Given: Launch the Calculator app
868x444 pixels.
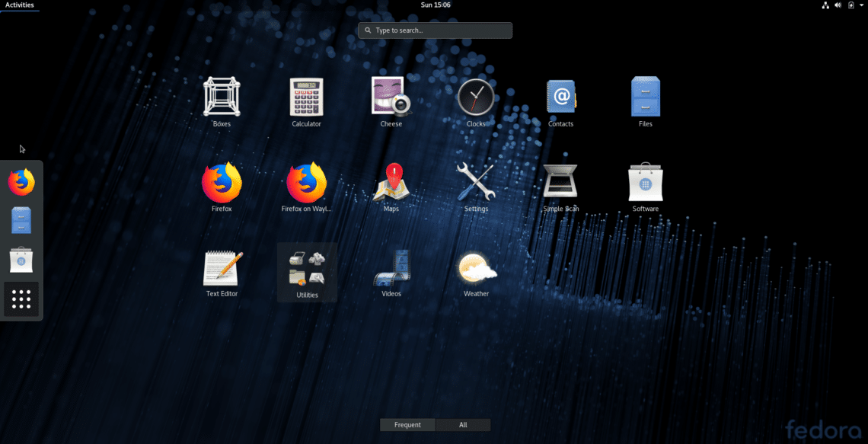Looking at the screenshot, I should point(306,98).
